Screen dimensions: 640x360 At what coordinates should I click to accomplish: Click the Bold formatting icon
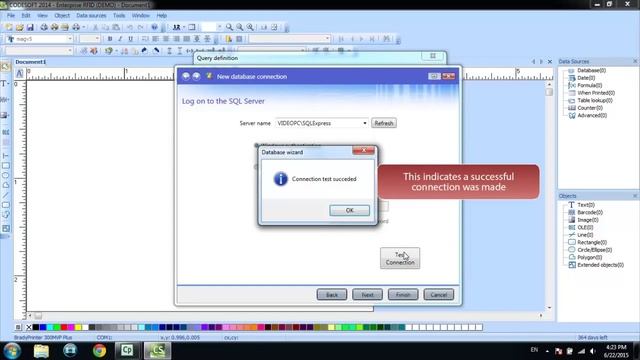[x=110, y=39]
